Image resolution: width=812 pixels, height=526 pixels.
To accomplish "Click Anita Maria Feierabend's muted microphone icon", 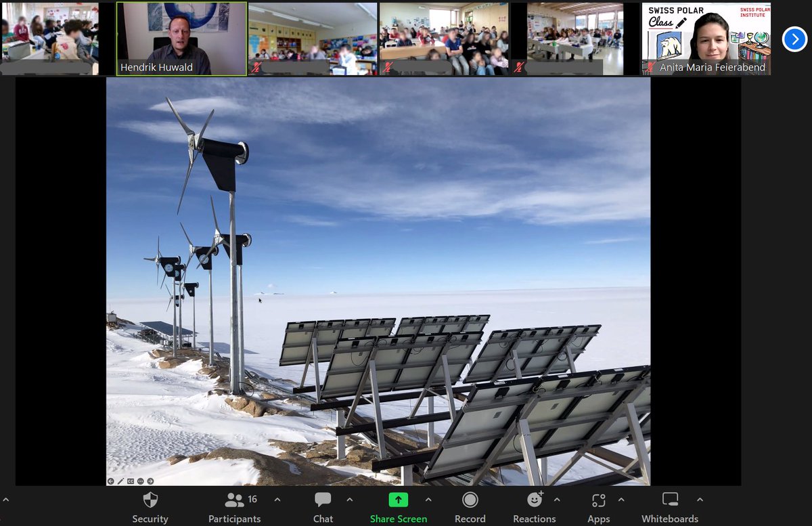I will [x=651, y=68].
